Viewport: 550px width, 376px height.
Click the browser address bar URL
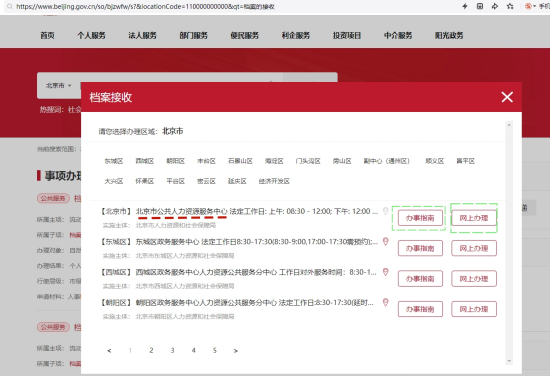[x=145, y=6]
